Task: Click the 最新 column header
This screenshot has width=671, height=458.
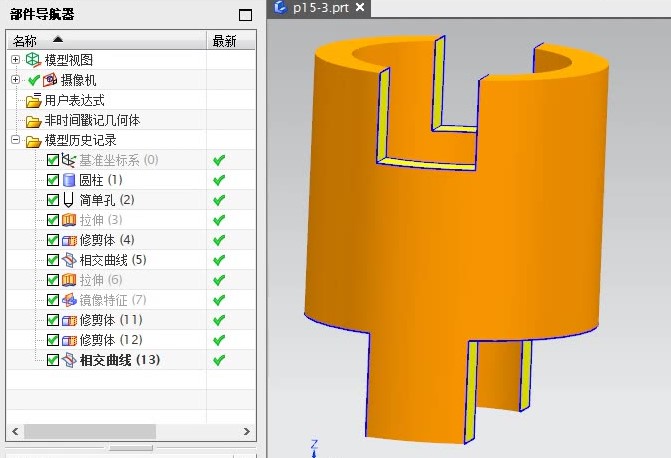Action: click(x=225, y=41)
